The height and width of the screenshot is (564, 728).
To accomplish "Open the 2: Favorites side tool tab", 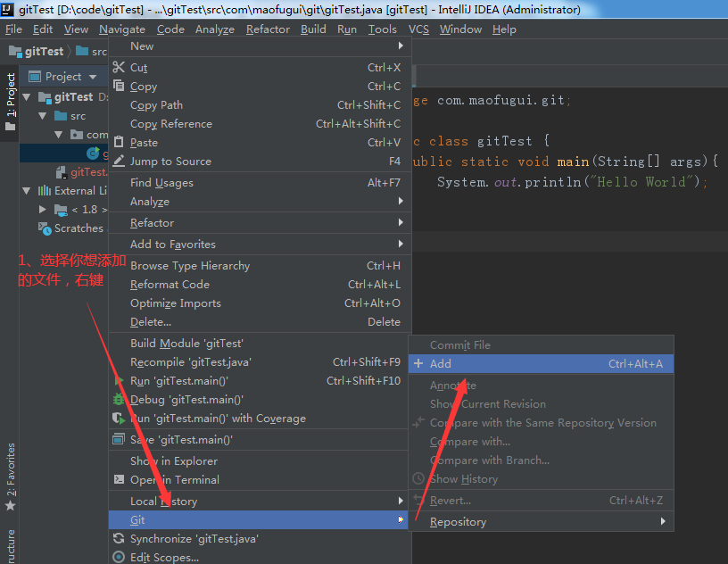I will [10, 477].
